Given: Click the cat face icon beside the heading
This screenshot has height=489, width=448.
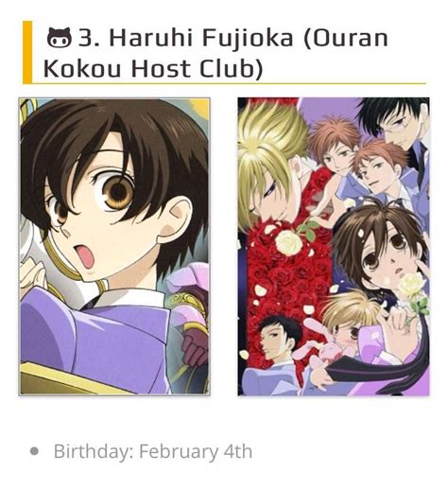Looking at the screenshot, I should pyautogui.click(x=60, y=38).
